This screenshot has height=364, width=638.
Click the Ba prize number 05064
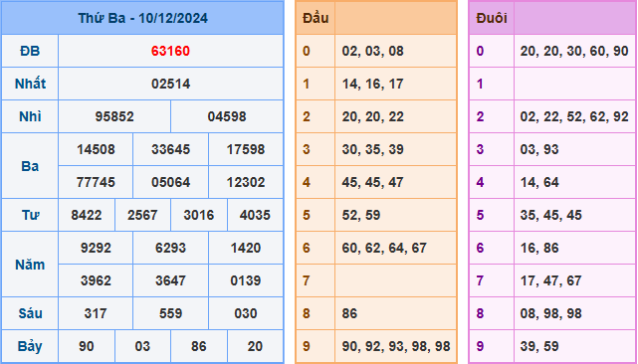click(x=170, y=182)
